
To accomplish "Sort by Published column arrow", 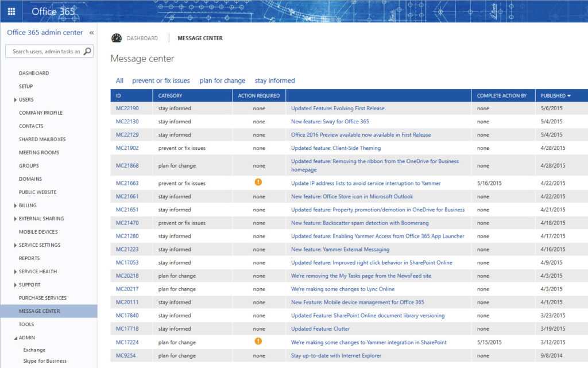I will point(569,96).
